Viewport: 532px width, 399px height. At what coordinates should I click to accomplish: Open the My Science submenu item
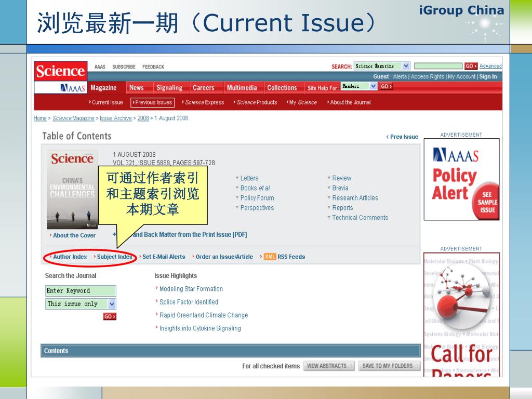pos(302,102)
